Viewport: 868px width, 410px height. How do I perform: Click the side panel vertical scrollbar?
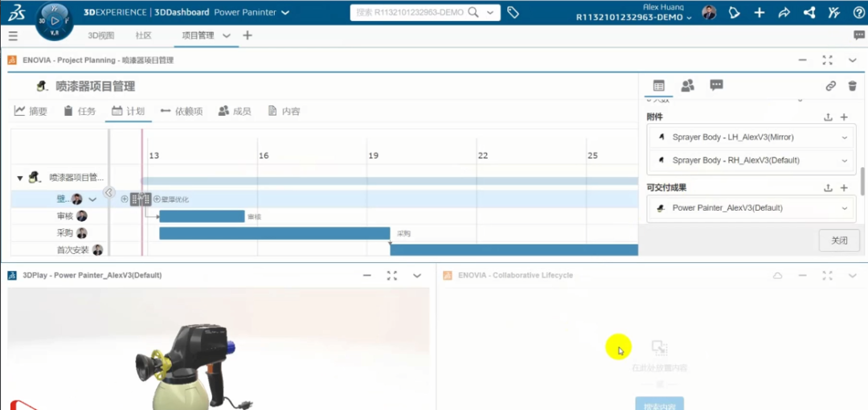[x=862, y=181]
